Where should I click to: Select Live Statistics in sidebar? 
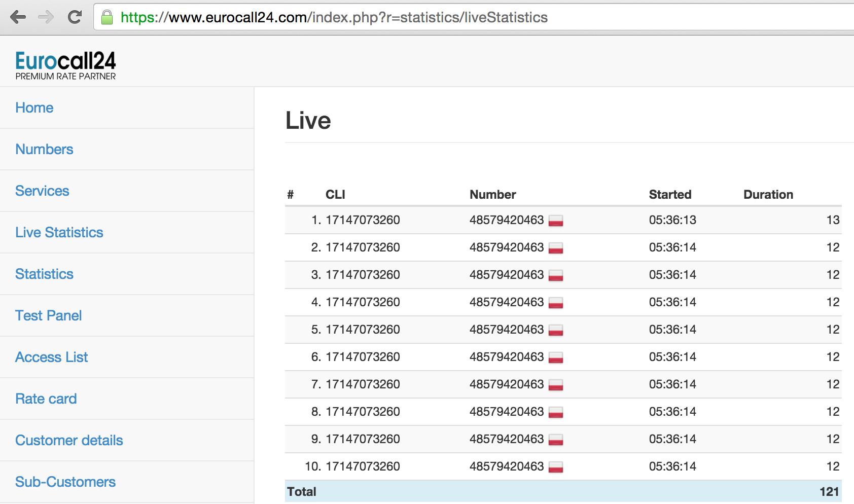(59, 232)
